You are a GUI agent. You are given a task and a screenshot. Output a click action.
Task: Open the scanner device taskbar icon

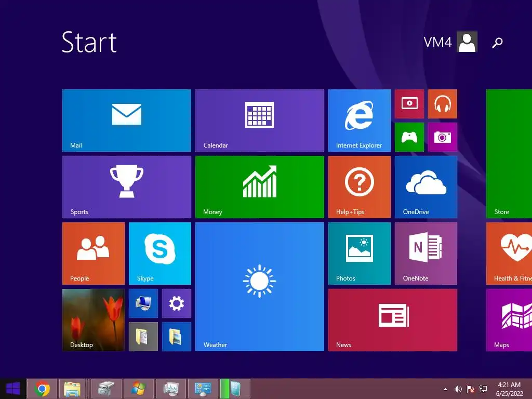click(x=106, y=389)
